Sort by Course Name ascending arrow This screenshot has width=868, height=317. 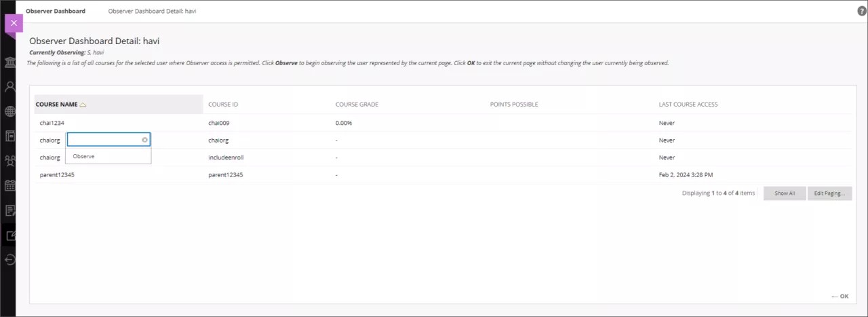point(83,105)
